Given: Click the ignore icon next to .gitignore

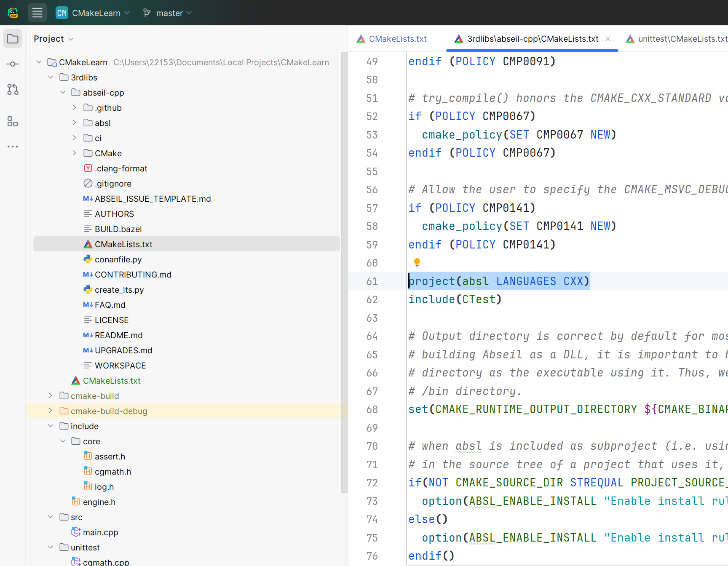Looking at the screenshot, I should 88,184.
